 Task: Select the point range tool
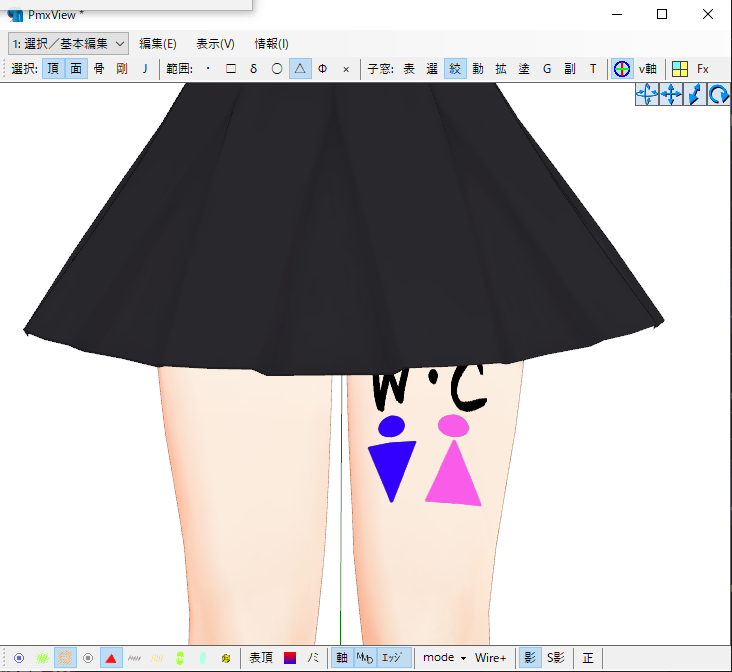click(208, 69)
